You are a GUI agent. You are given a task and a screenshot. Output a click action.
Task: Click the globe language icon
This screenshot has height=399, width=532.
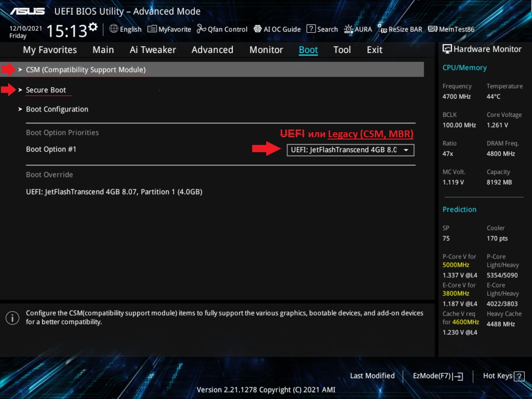pyautogui.click(x=114, y=29)
